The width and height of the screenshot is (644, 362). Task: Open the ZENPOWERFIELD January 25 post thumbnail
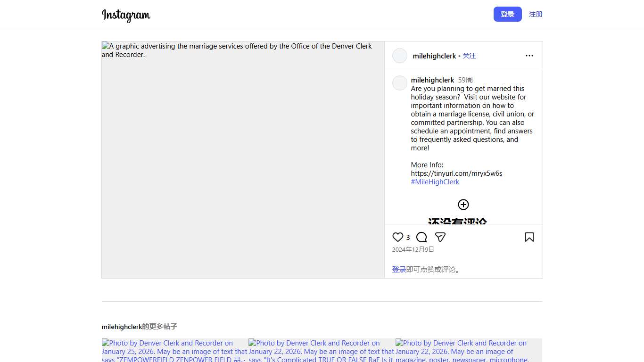(174, 350)
